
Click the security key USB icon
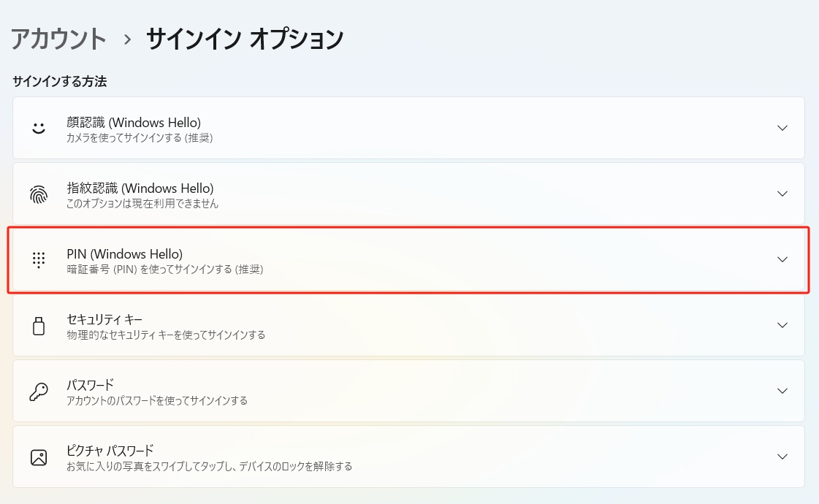[39, 326]
